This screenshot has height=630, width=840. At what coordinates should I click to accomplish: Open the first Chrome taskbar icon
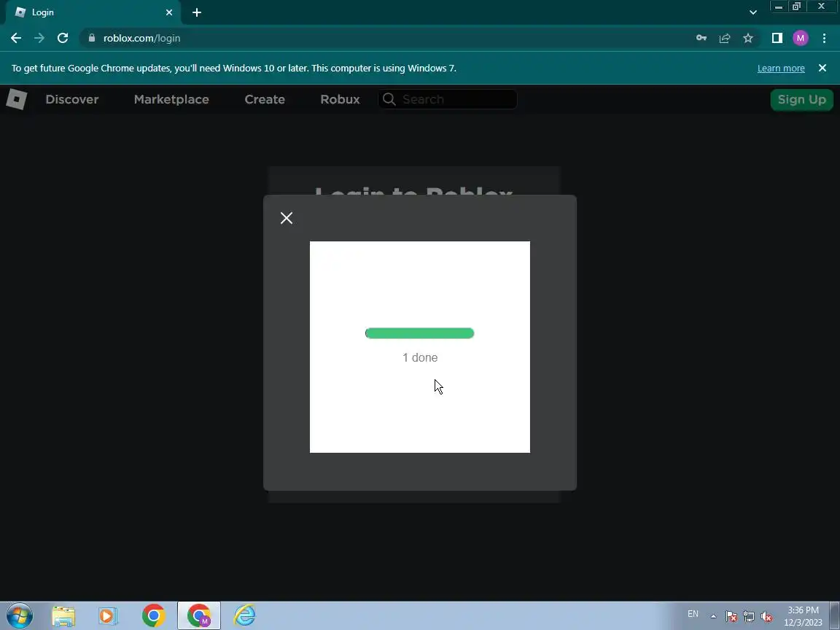(153, 615)
